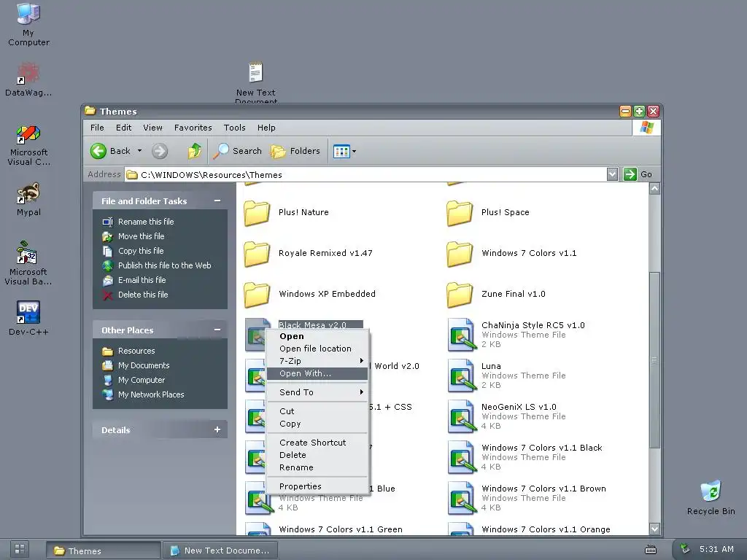Open the File menu
Image resolution: width=747 pixels, height=560 pixels.
pos(97,128)
